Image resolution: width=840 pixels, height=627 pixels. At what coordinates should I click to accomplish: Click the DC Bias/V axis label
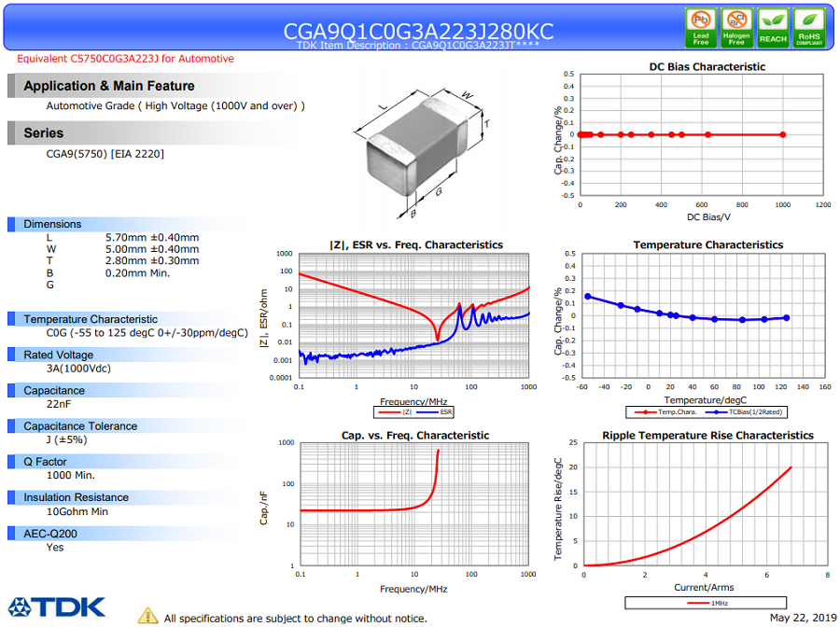pos(708,217)
